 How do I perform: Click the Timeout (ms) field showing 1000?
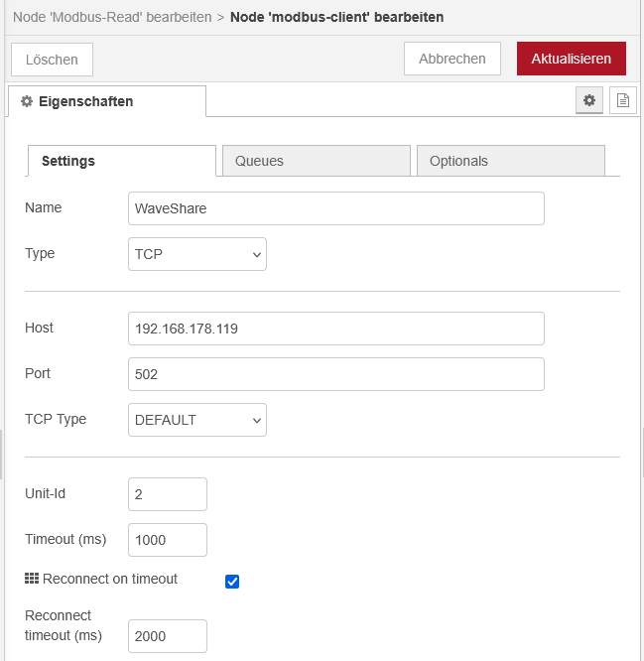tap(167, 540)
